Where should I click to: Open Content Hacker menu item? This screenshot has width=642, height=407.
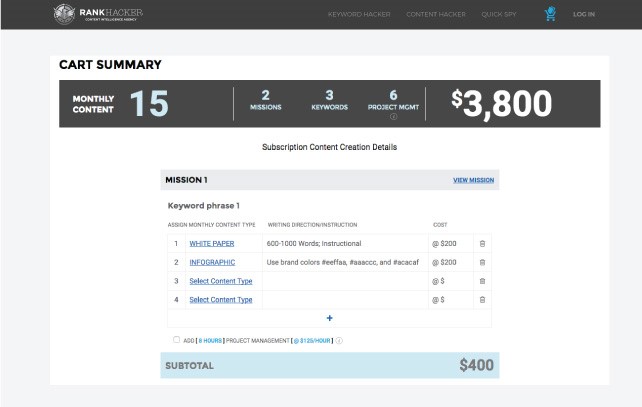(436, 15)
